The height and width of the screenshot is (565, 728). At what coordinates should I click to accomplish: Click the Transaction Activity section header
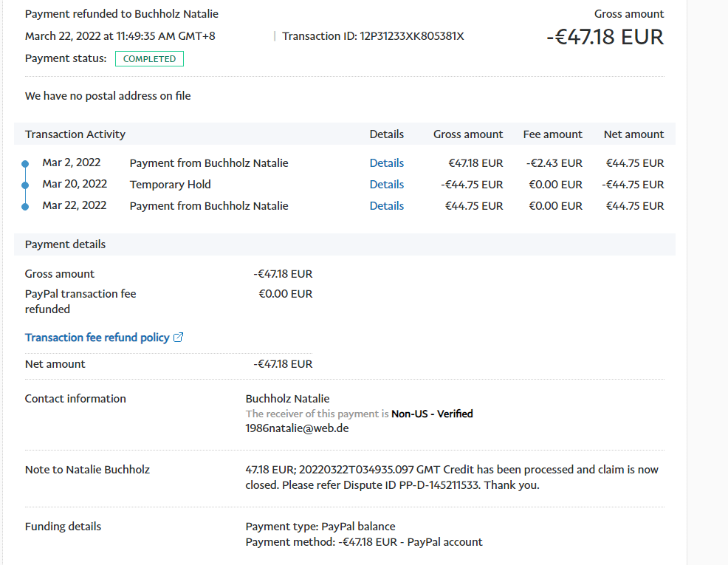75,134
